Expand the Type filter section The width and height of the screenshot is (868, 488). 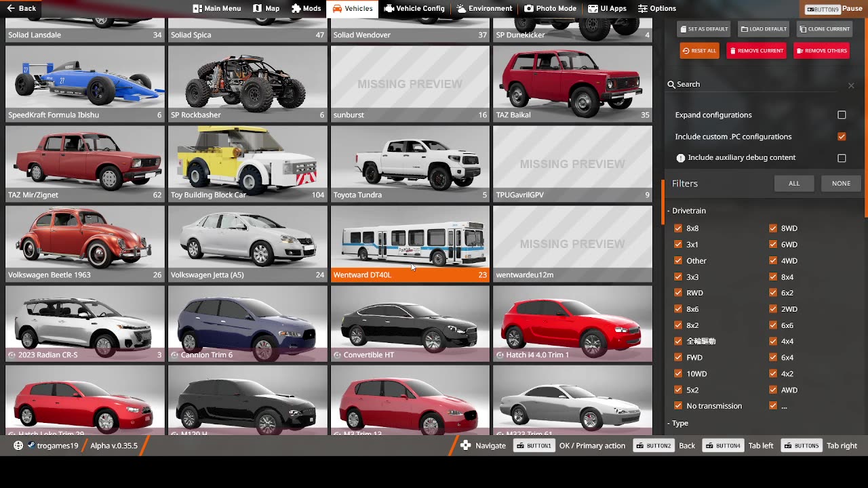[x=677, y=423]
